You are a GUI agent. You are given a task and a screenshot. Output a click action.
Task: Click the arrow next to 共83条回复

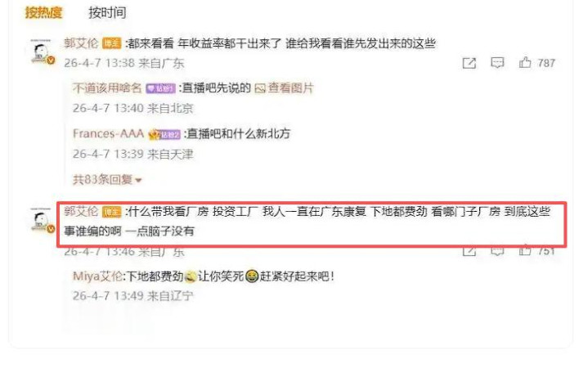tap(138, 181)
